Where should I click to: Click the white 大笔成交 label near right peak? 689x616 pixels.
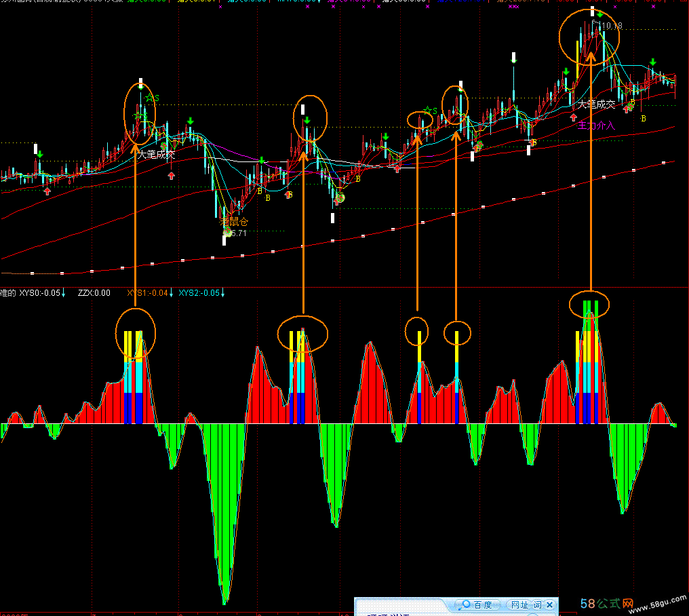point(595,104)
